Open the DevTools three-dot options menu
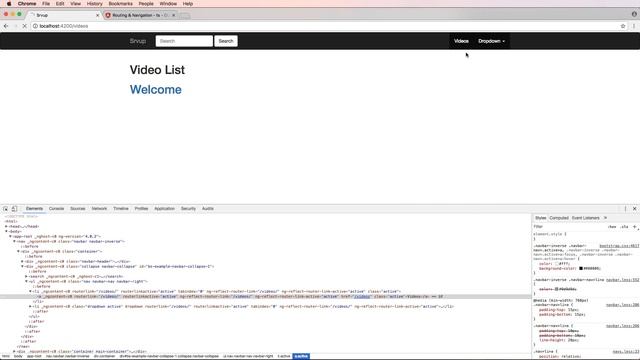Screen dimensions: 640x360 click(625, 209)
